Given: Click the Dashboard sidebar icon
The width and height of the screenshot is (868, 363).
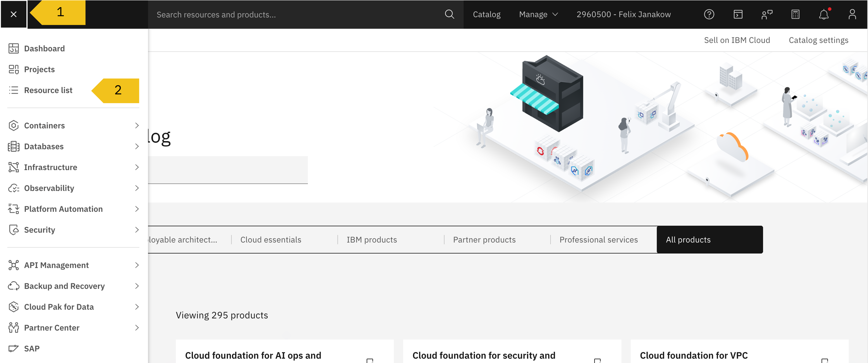Looking at the screenshot, I should point(14,49).
